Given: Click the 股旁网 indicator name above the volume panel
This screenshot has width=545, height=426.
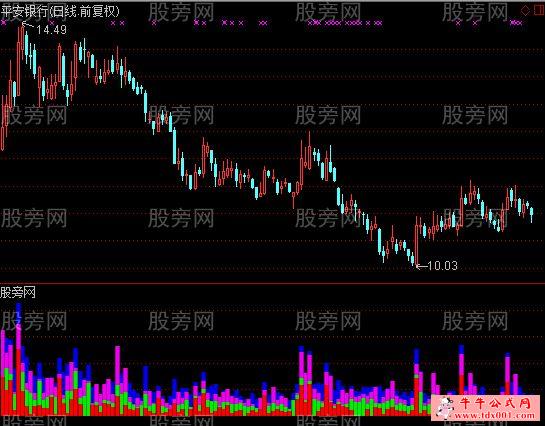Looking at the screenshot, I should coord(18,292).
